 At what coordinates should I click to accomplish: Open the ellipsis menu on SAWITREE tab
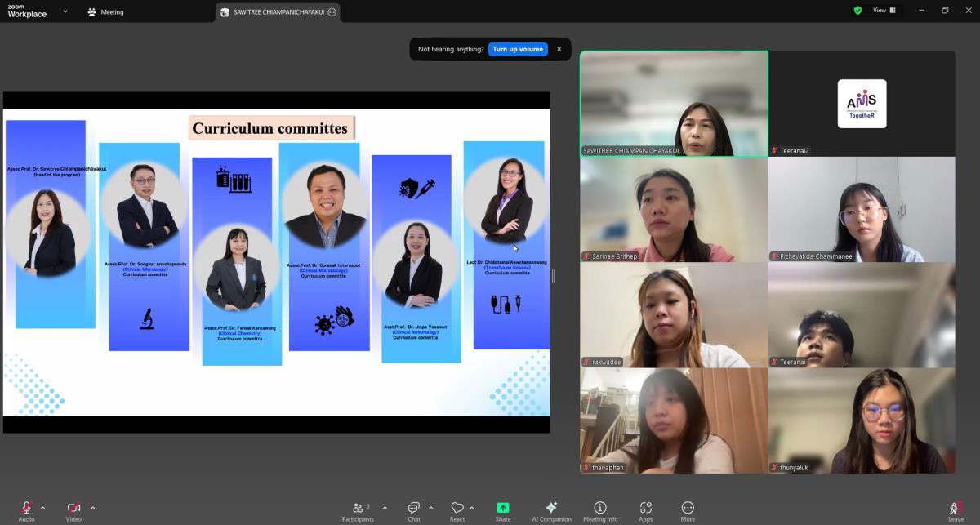[332, 12]
